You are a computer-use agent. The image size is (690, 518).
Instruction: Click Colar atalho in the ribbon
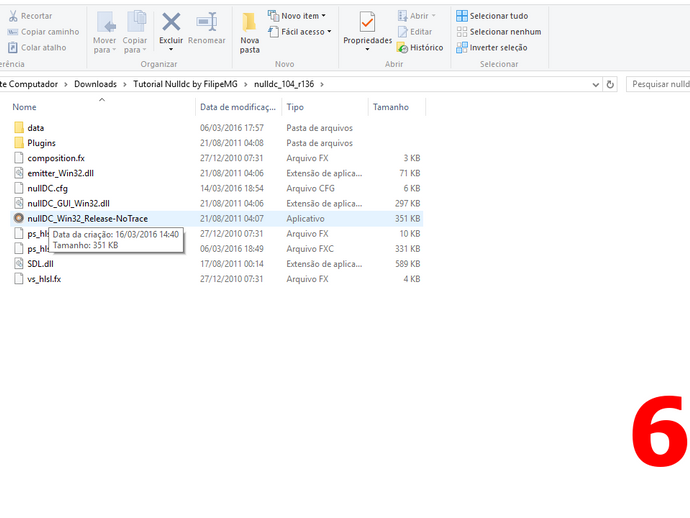point(37,48)
